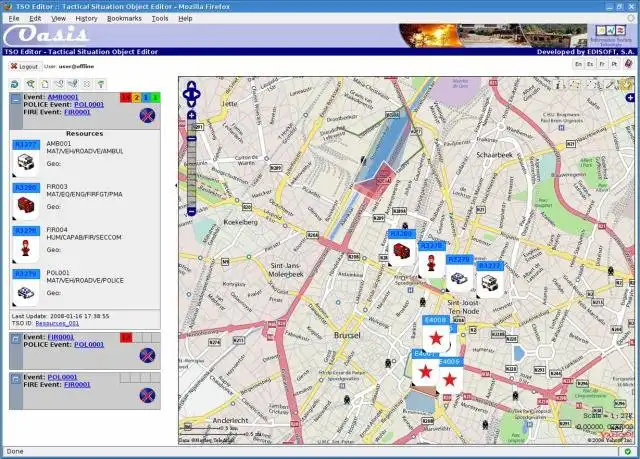Click the dotted circle icon in left toolbar
This screenshot has height=459, width=640.
coord(87,84)
